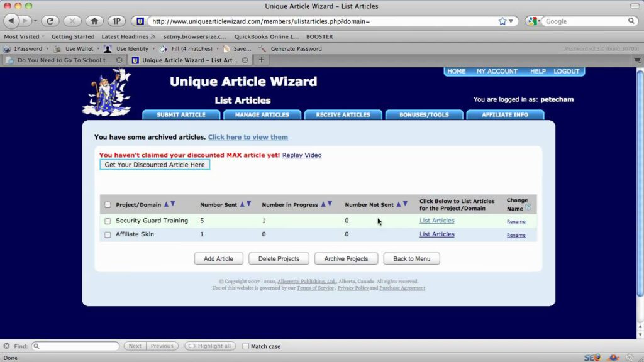Open the RECEIVE ARTICLES tab

tap(343, 114)
